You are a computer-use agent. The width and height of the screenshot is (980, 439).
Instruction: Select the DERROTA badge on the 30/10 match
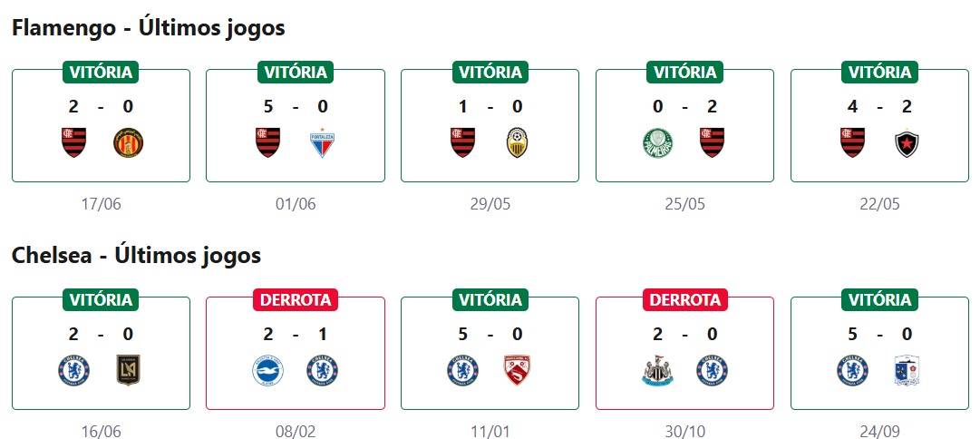pyautogui.click(x=684, y=299)
